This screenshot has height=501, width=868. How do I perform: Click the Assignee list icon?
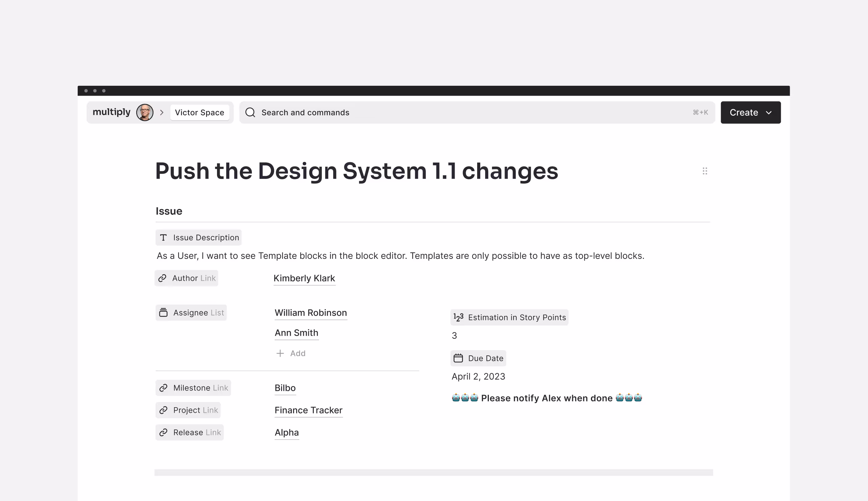tap(163, 313)
